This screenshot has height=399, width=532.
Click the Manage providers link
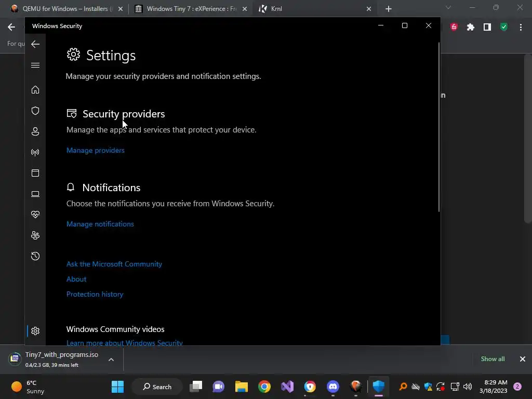(x=96, y=150)
